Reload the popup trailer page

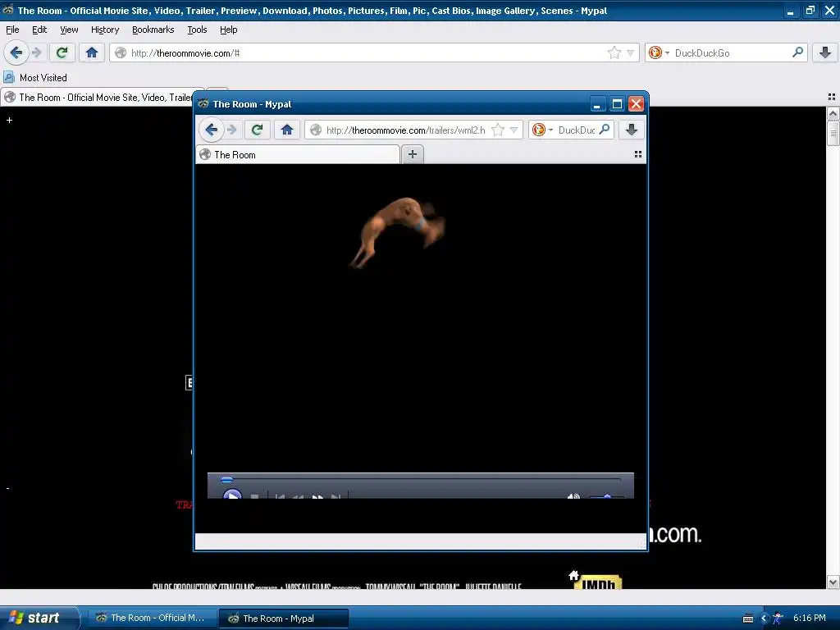pos(257,130)
